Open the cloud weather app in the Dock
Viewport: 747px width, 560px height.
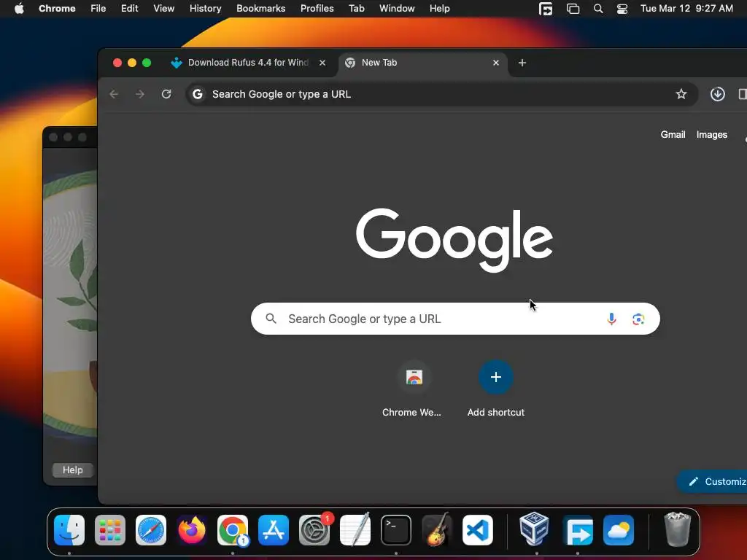619,530
